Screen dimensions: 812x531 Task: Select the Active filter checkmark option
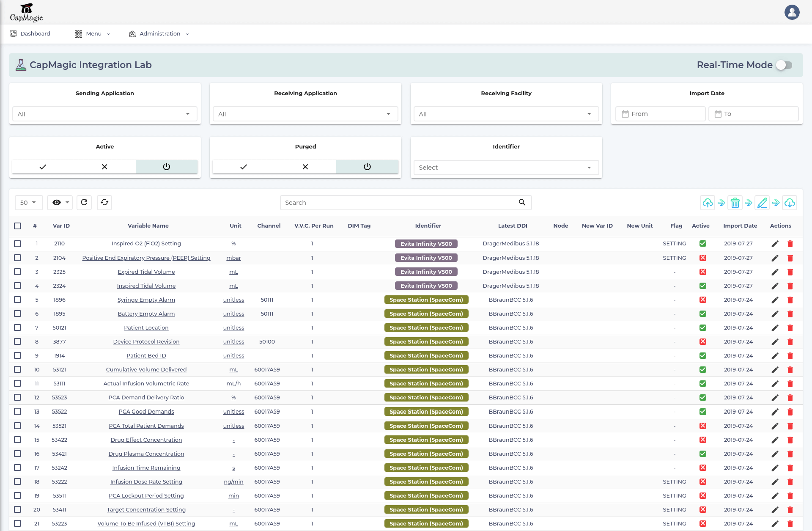click(x=43, y=167)
